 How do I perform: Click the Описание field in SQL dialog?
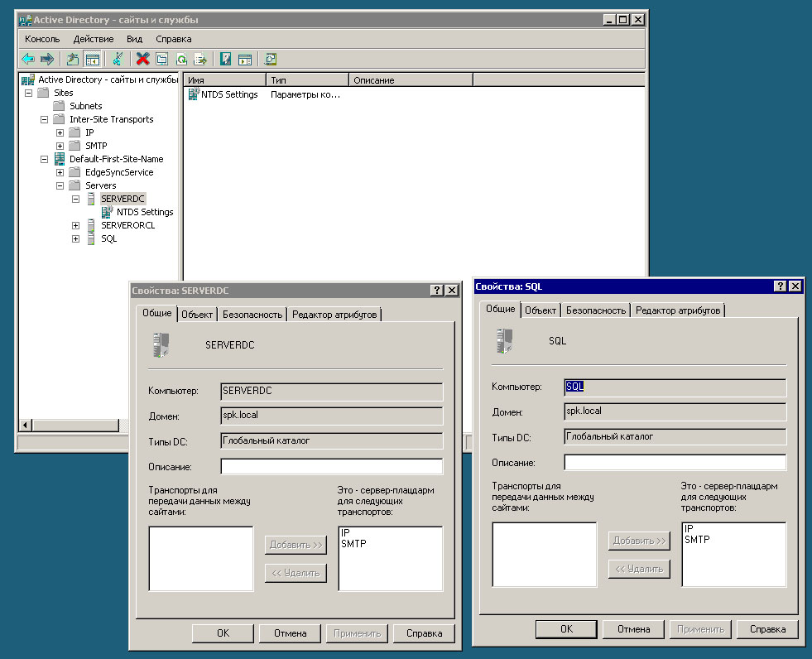pyautogui.click(x=675, y=462)
